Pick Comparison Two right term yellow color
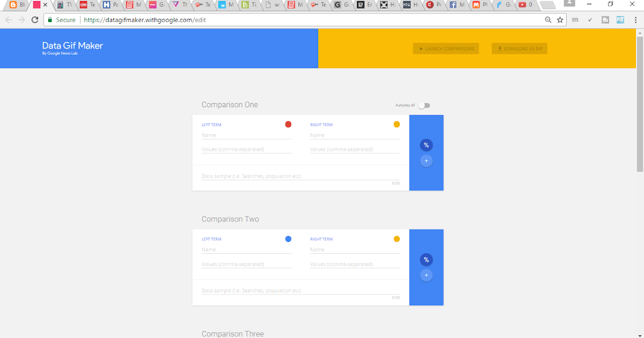 [397, 239]
